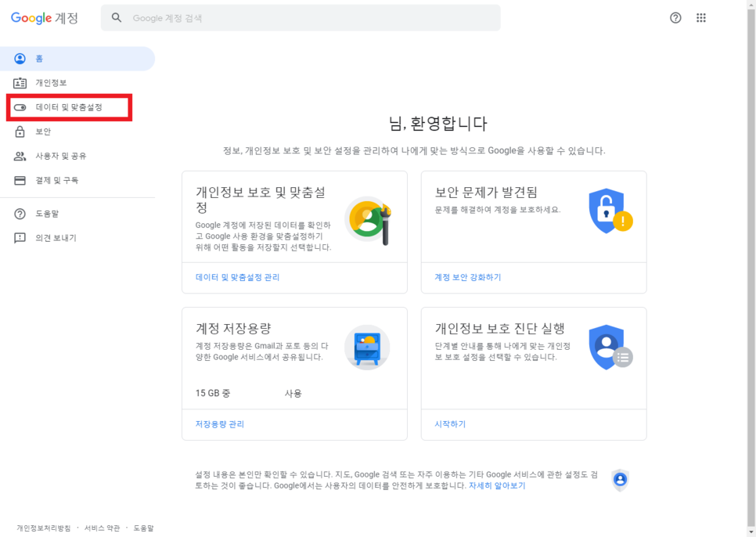The image size is (756, 537).
Task: Click the Google 계정 logo
Action: (x=45, y=18)
